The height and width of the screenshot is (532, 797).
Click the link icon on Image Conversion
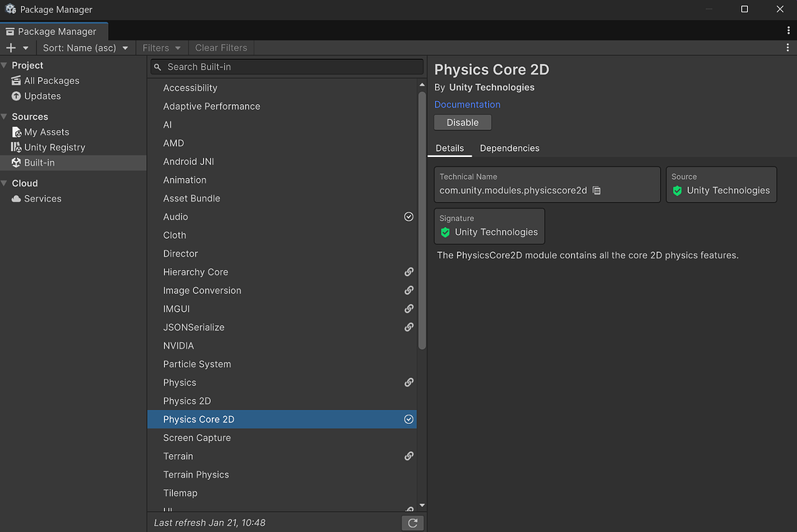point(409,291)
